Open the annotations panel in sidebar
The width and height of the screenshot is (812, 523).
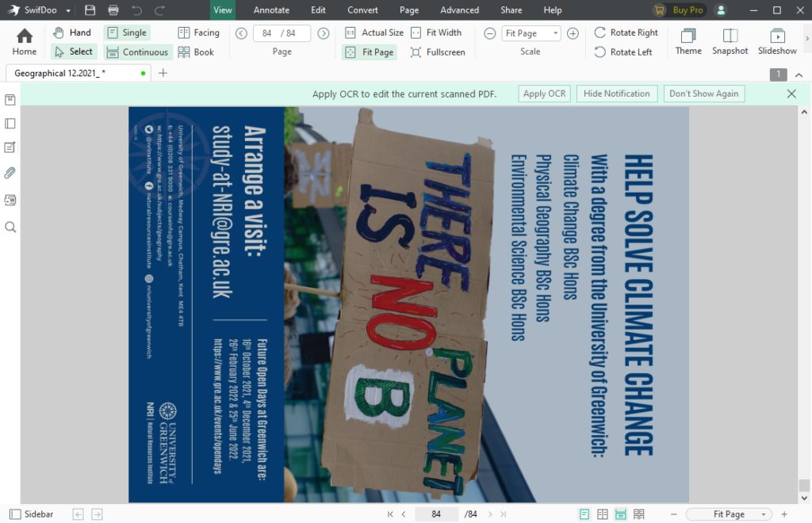tap(10, 147)
